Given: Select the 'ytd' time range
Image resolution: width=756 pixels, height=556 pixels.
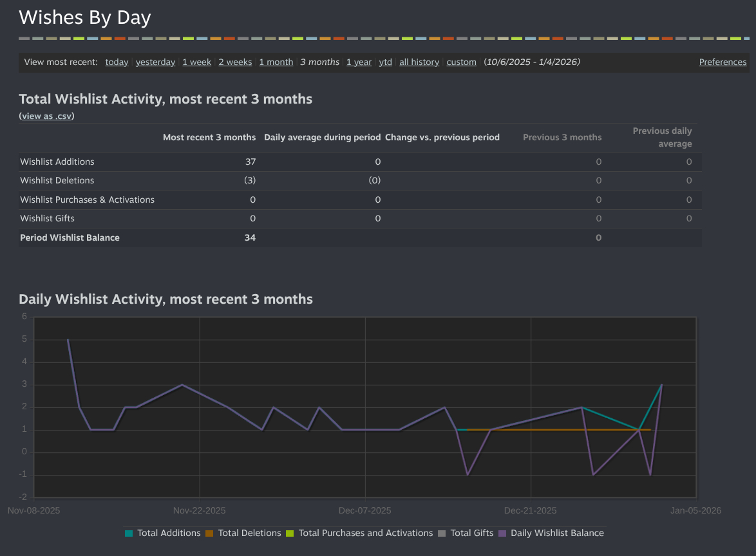Looking at the screenshot, I should tap(385, 62).
